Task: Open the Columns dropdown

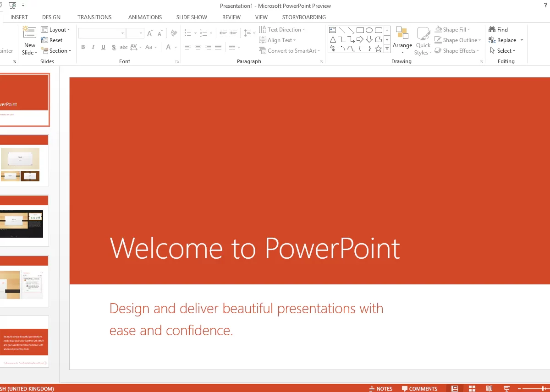Action: point(235,47)
